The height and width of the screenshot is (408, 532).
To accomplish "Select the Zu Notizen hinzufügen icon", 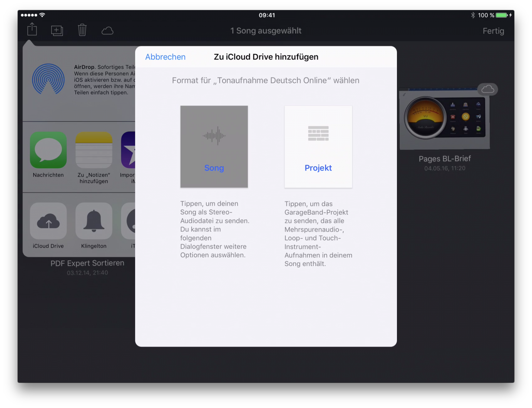I will pyautogui.click(x=94, y=150).
